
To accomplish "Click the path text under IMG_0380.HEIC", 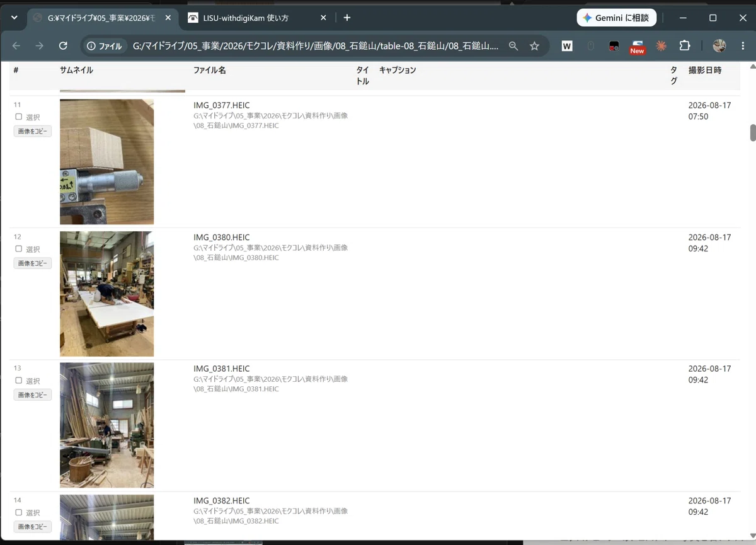I will [270, 253].
